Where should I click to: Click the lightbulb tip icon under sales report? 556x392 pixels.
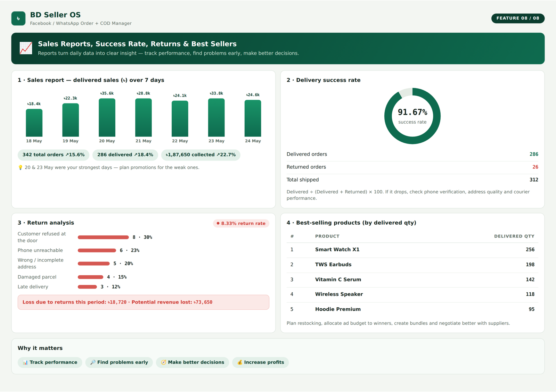click(x=20, y=167)
